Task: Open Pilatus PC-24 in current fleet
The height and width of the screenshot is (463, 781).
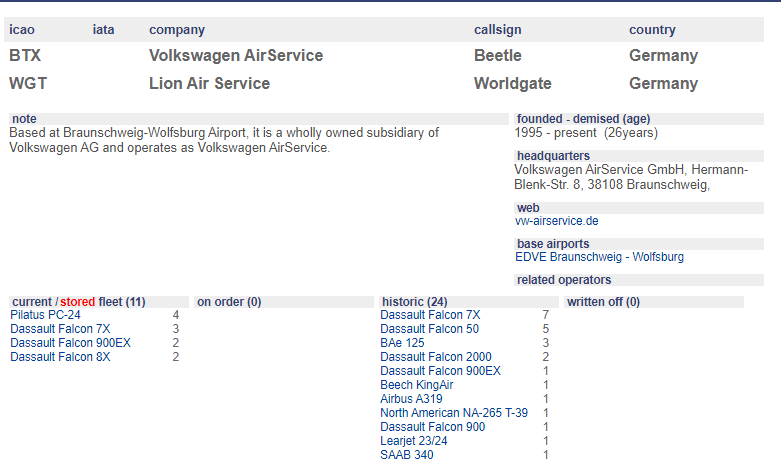Action: (x=45, y=315)
